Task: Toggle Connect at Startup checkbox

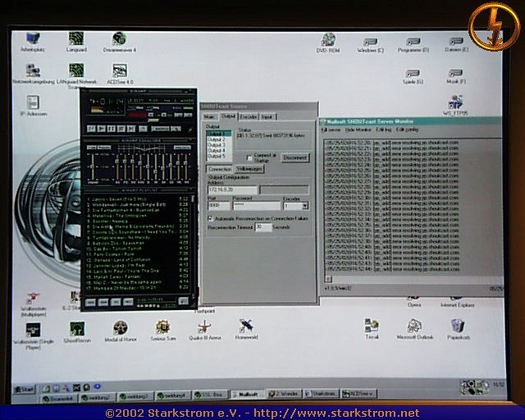Action: [x=250, y=157]
